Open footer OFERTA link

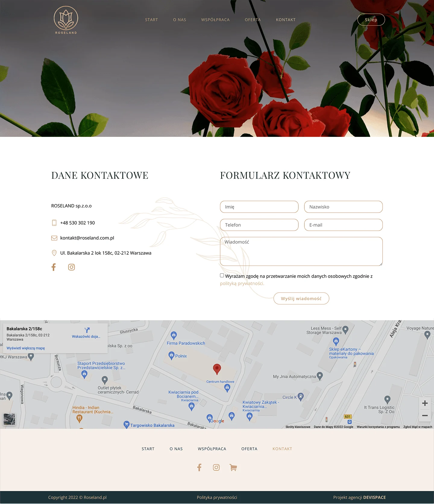click(249, 449)
